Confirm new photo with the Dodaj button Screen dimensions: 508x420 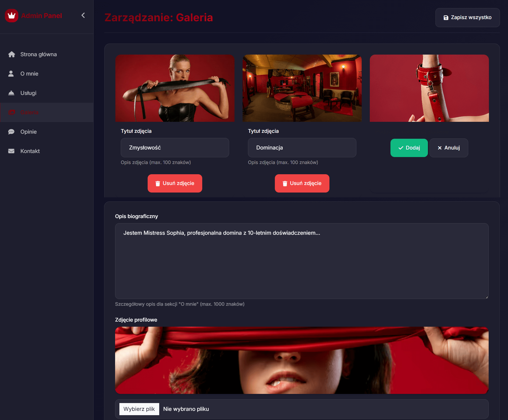409,148
